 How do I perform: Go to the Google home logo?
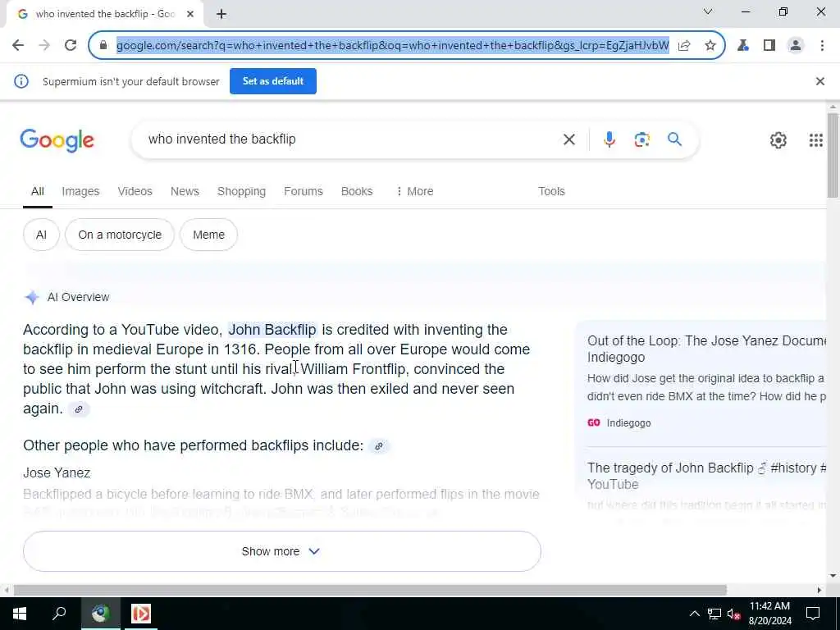[57, 139]
